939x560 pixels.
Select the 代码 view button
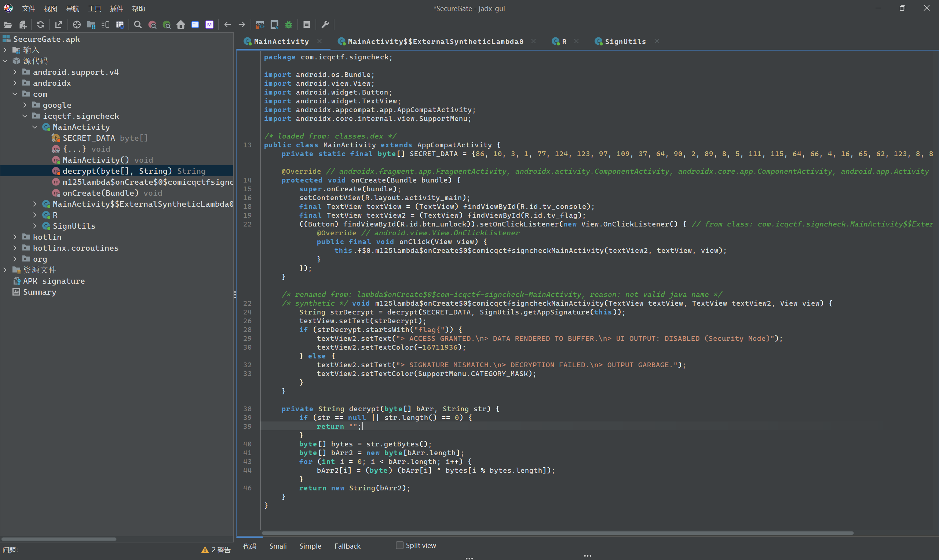click(x=249, y=546)
